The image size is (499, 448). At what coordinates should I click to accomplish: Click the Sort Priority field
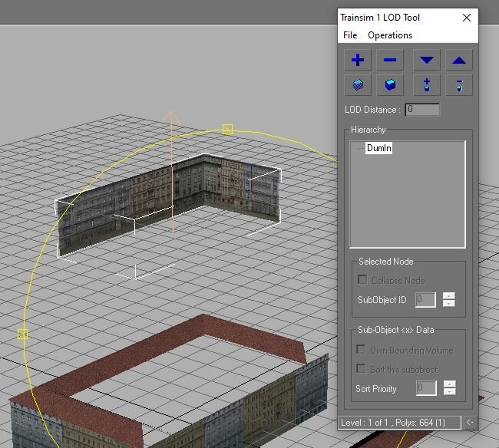pyautogui.click(x=426, y=388)
